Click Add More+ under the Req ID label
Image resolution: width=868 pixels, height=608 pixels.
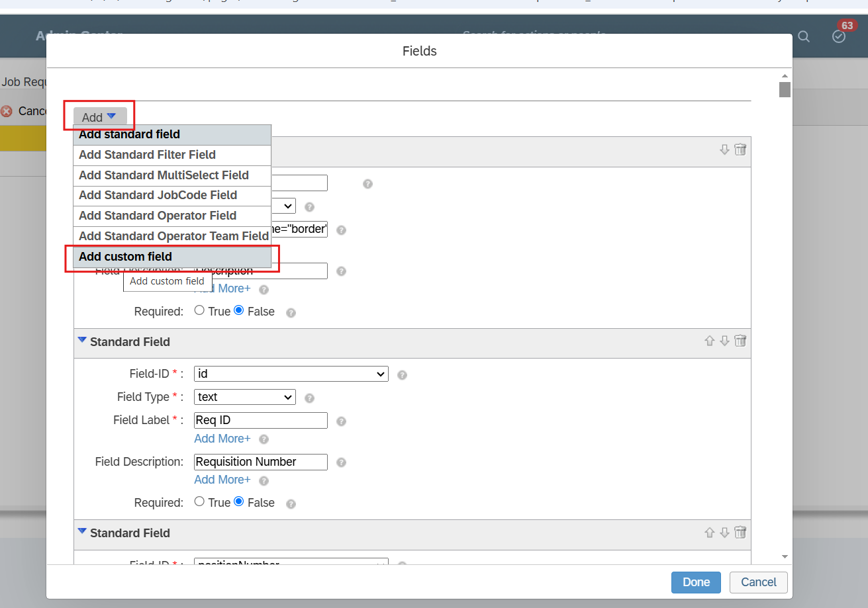pyautogui.click(x=222, y=439)
